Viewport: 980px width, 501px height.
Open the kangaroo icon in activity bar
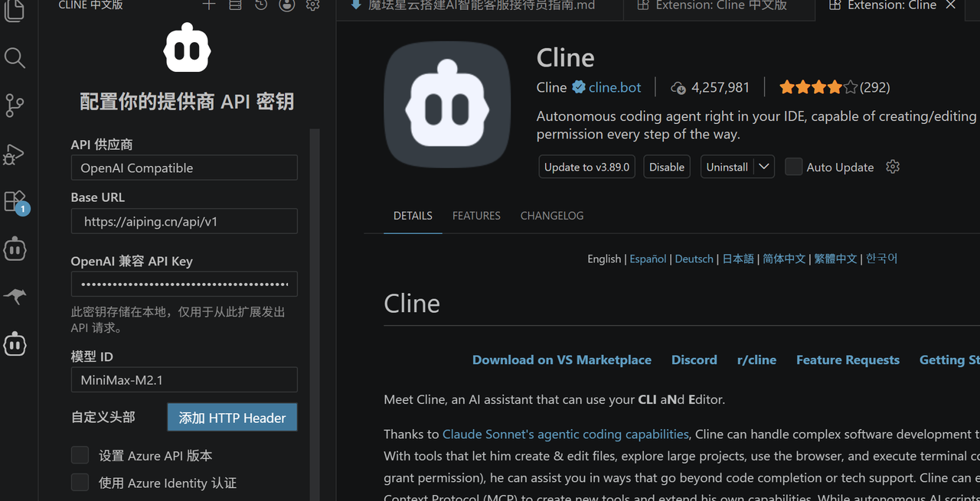(x=15, y=296)
